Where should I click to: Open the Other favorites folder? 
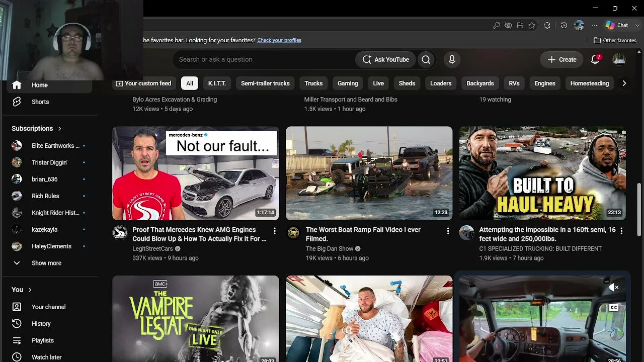pyautogui.click(x=615, y=40)
